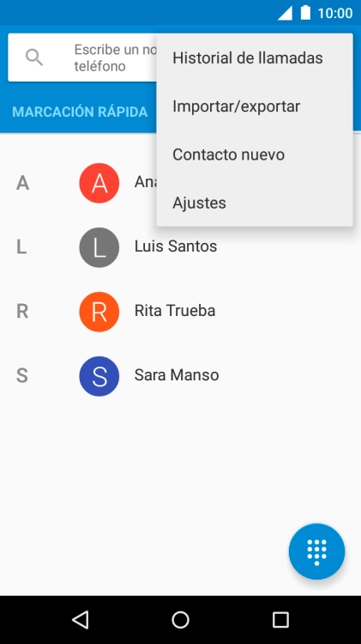The image size is (361, 644).
Task: Tap the gray L contact avatar
Action: point(99,247)
